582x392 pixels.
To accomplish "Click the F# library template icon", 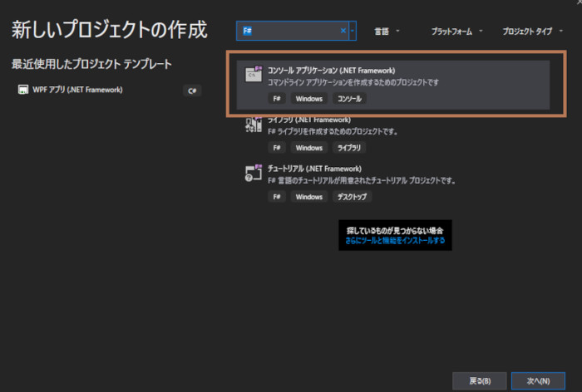I will 254,125.
